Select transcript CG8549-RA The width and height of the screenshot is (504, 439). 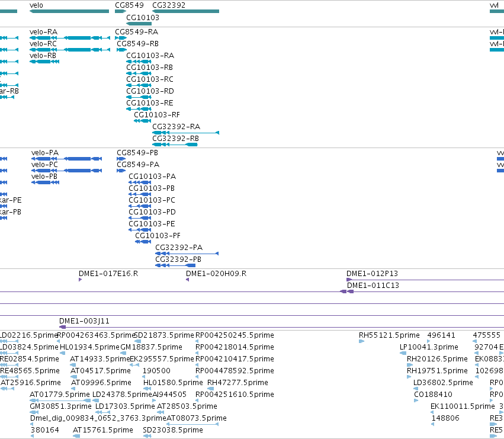pyautogui.click(x=121, y=38)
